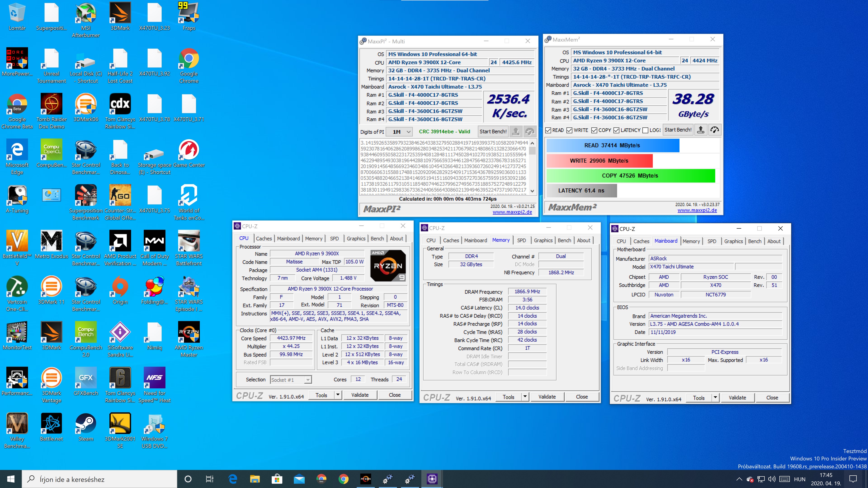This screenshot has height=488, width=868.
Task: Expand Tools arrow in CPU window
Action: [338, 395]
